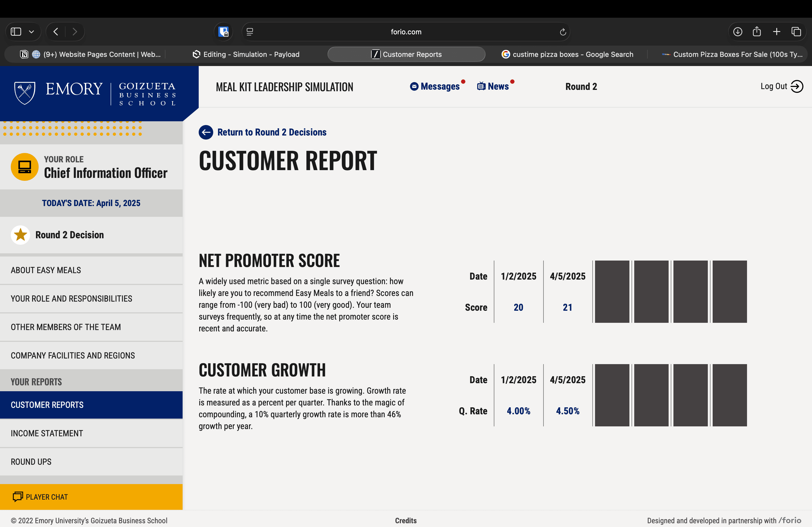This screenshot has height=527, width=812.
Task: Click the Safari downloads icon
Action: [x=737, y=32]
